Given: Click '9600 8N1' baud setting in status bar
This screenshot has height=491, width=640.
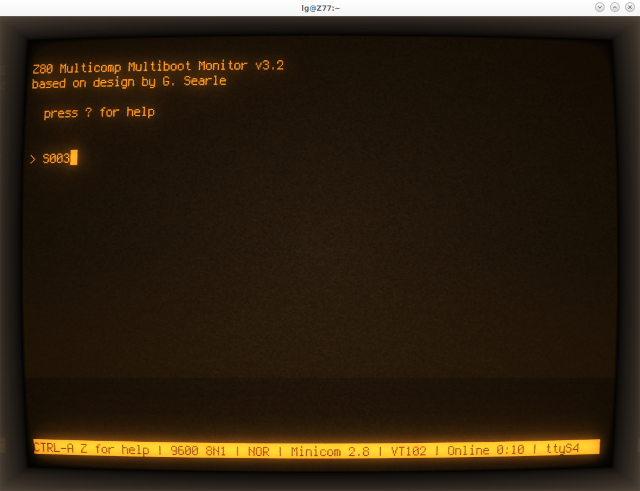Looking at the screenshot, I should tap(198, 451).
